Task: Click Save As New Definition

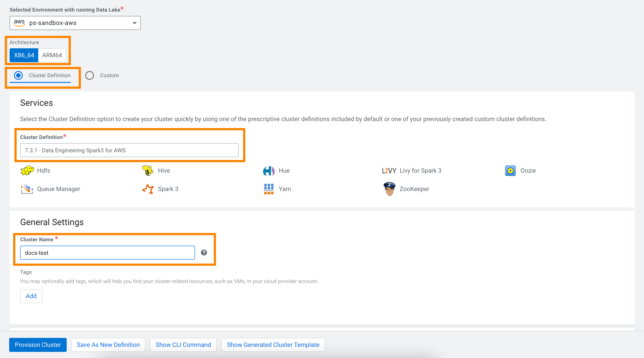Action: 108,345
